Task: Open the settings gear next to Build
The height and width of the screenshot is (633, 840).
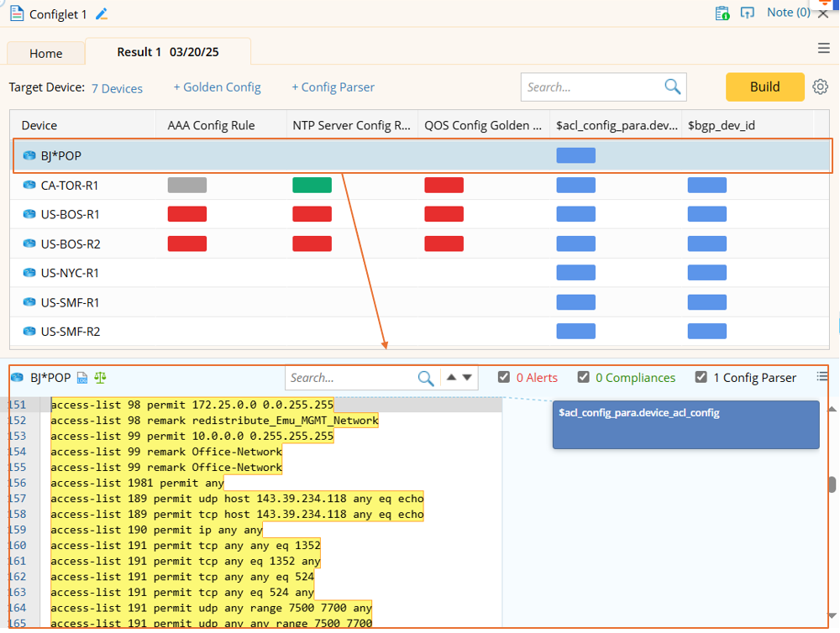Action: point(821,86)
